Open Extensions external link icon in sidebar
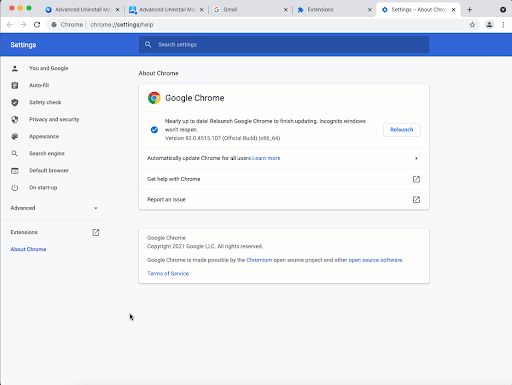Viewport: 512px width, 385px height. click(x=96, y=232)
